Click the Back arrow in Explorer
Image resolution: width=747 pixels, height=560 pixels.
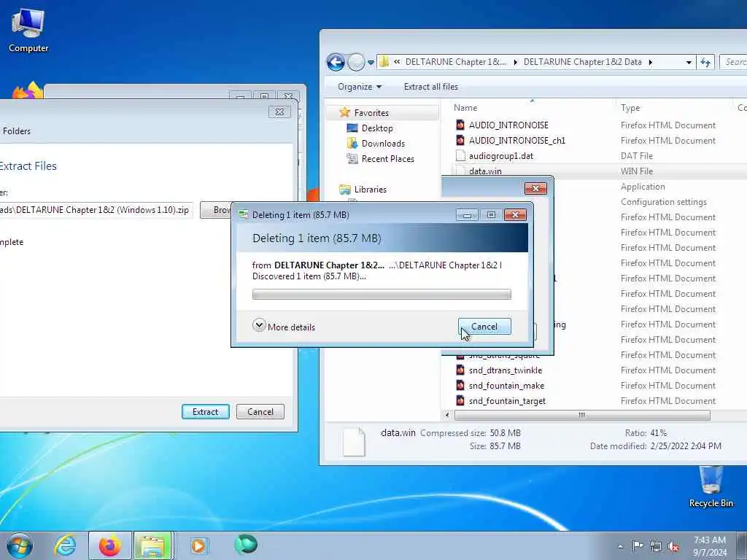[x=336, y=62]
